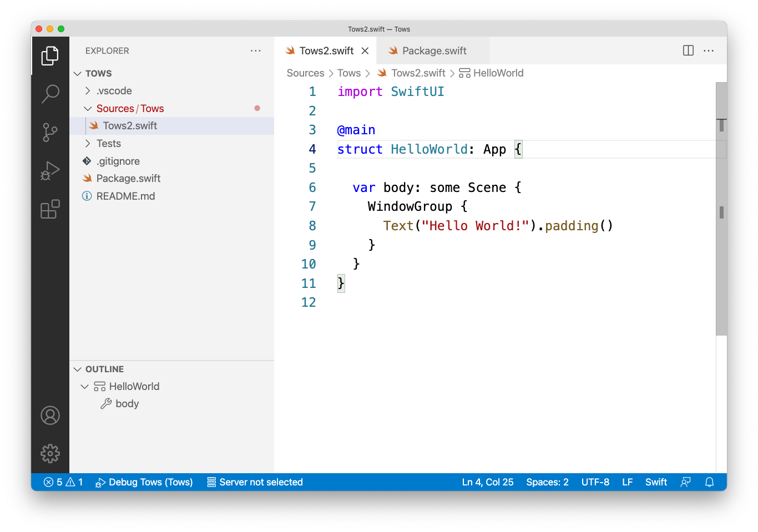Click line number 12 in gutter

(x=309, y=302)
